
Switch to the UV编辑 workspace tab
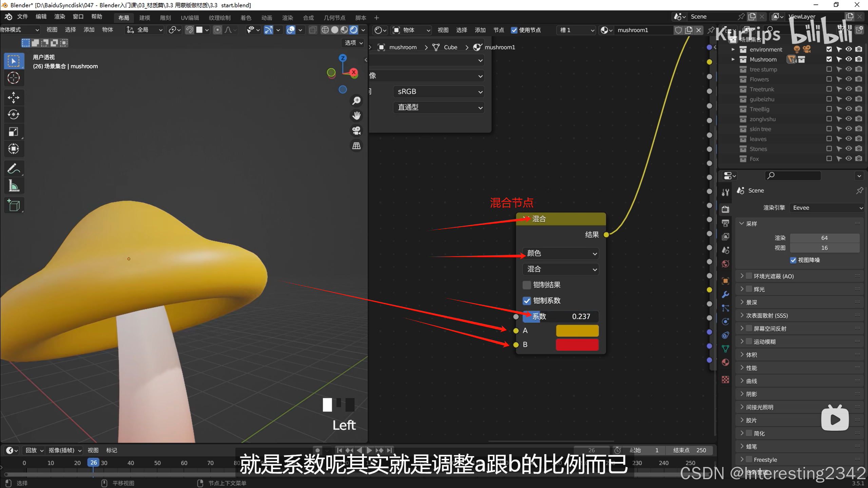[190, 18]
